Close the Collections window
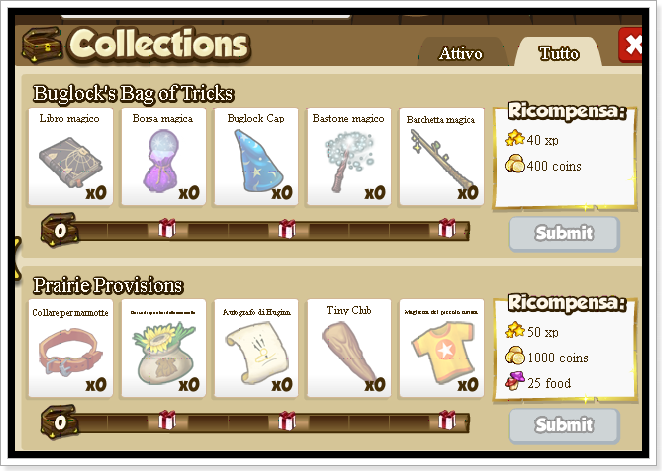662x471 pixels. (631, 45)
